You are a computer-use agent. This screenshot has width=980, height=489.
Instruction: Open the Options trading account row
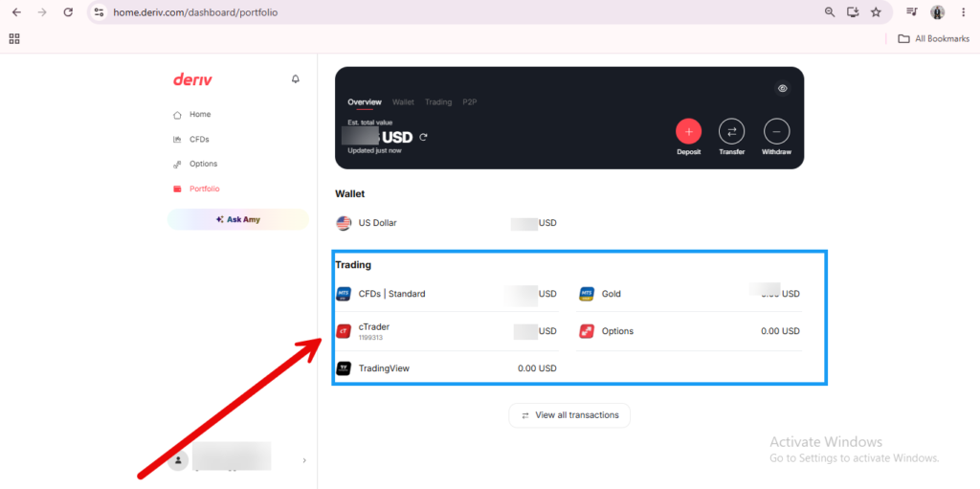[x=689, y=331]
